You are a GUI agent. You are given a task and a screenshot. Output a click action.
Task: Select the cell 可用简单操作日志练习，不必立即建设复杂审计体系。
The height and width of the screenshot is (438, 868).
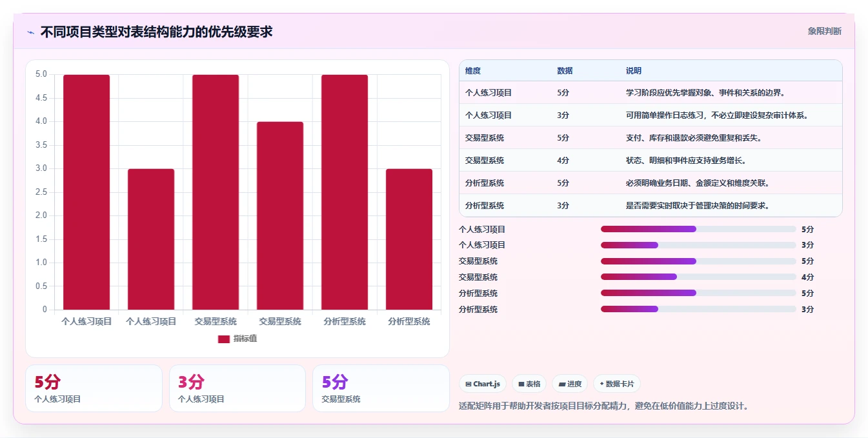tap(717, 115)
